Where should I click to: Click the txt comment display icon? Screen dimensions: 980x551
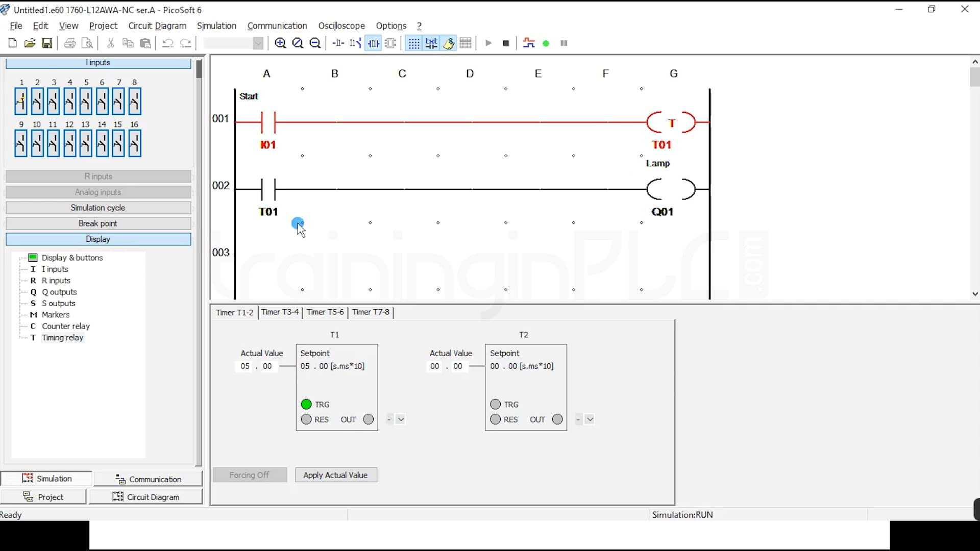pos(431,43)
